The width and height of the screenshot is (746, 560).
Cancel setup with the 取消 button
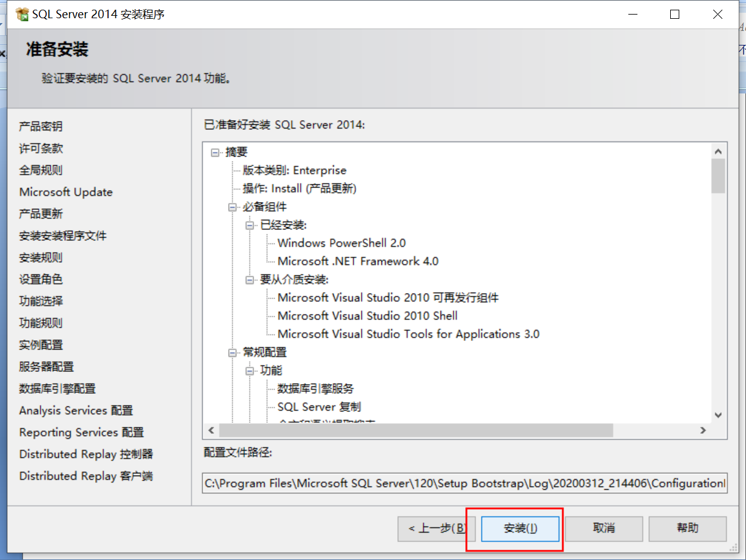(603, 528)
